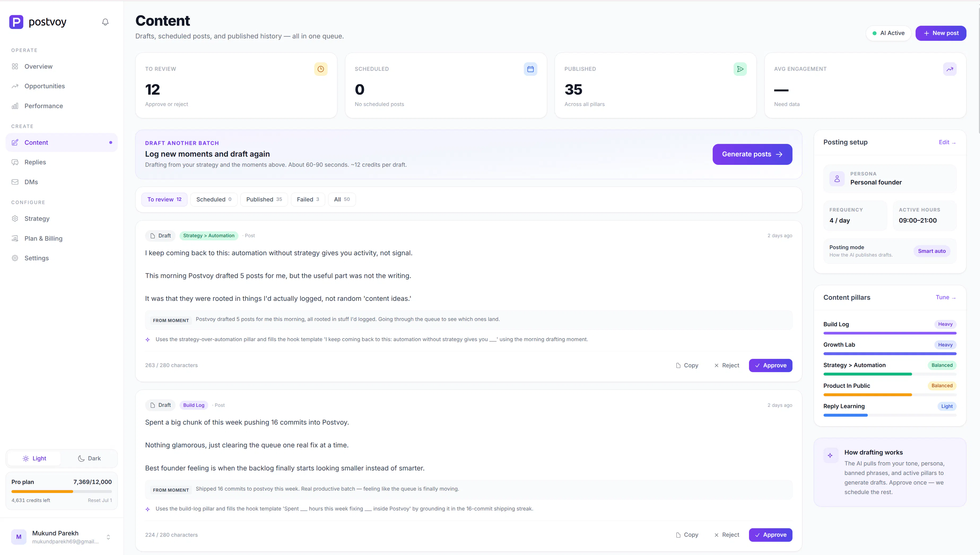Open Replies section
Screen dimensions: 980x555
[x=61, y=162]
